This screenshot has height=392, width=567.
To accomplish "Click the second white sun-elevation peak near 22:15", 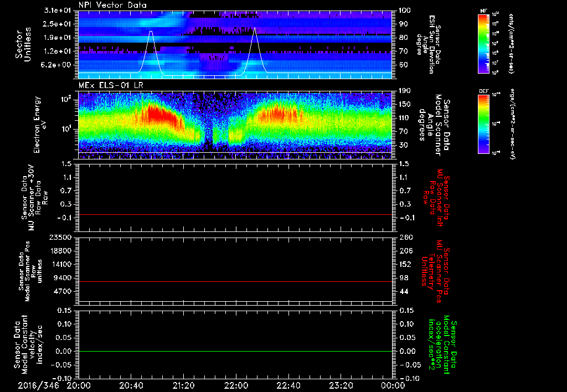I will pos(255,28).
